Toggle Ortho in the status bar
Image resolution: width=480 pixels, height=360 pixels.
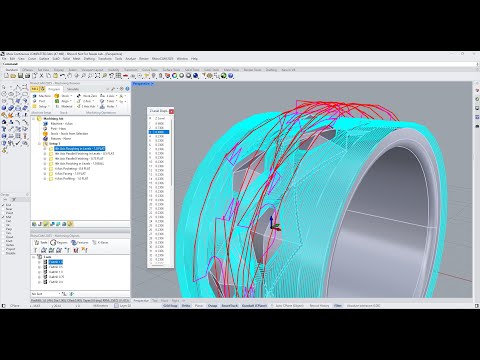point(186,306)
